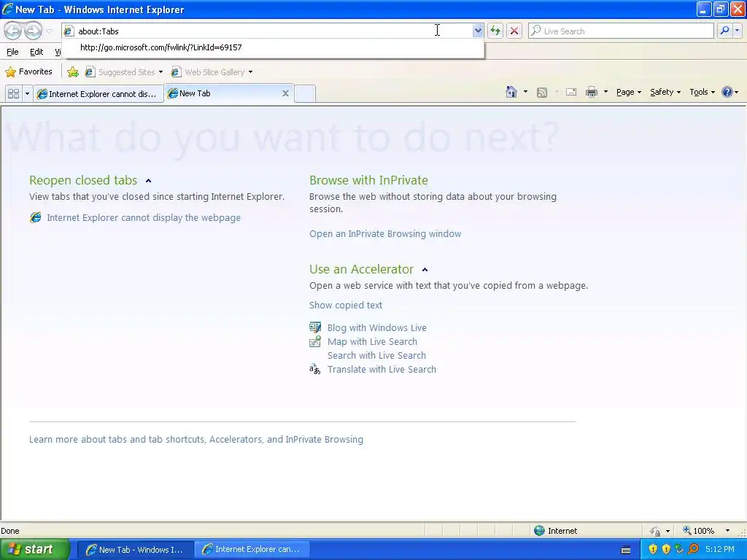Collapse the Use an Accelerator section
This screenshot has width=747, height=560.
pos(425,270)
